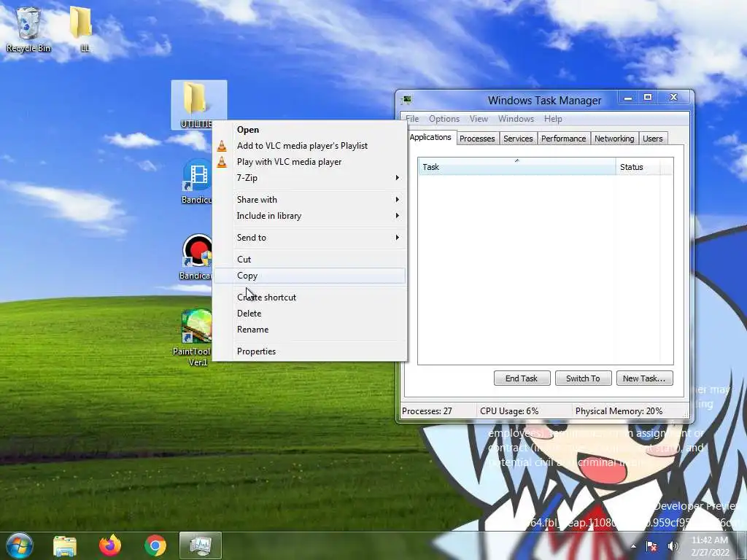Click the End Task button
The image size is (747, 560).
click(x=522, y=378)
